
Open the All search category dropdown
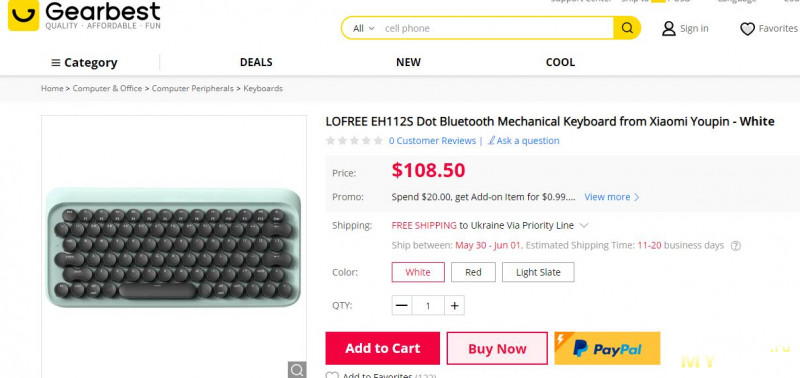click(363, 29)
